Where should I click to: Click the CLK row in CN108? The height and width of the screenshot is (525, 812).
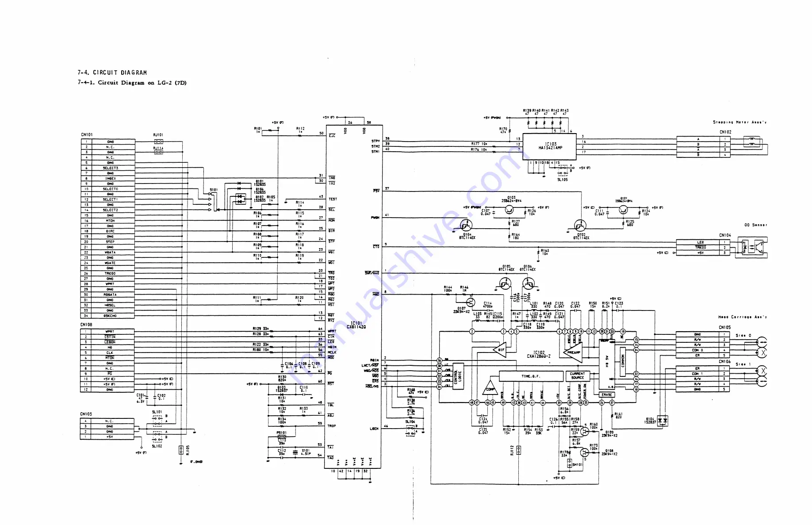click(107, 353)
